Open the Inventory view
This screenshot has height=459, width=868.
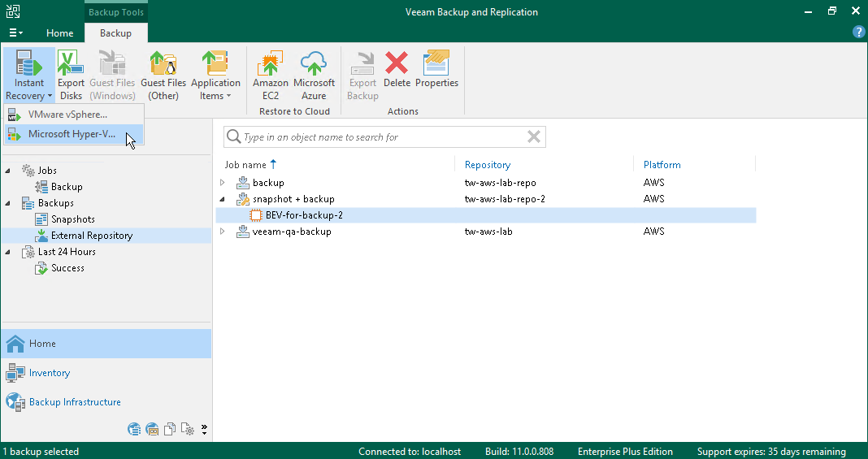(x=50, y=373)
